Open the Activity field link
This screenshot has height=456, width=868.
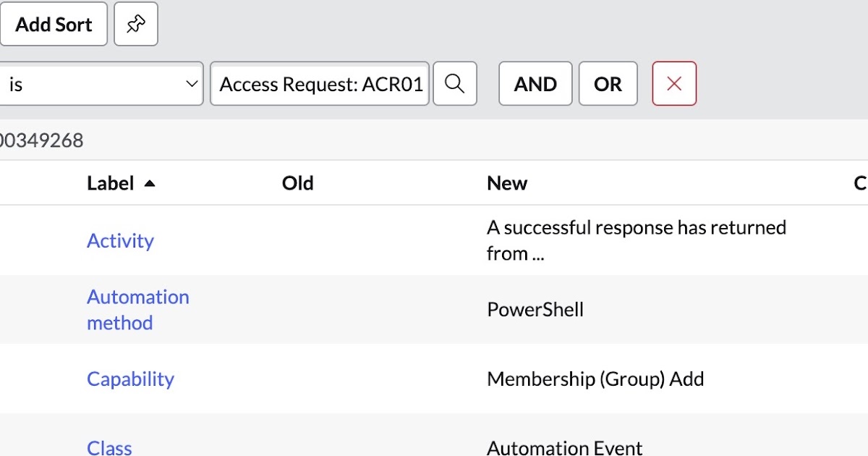click(120, 240)
